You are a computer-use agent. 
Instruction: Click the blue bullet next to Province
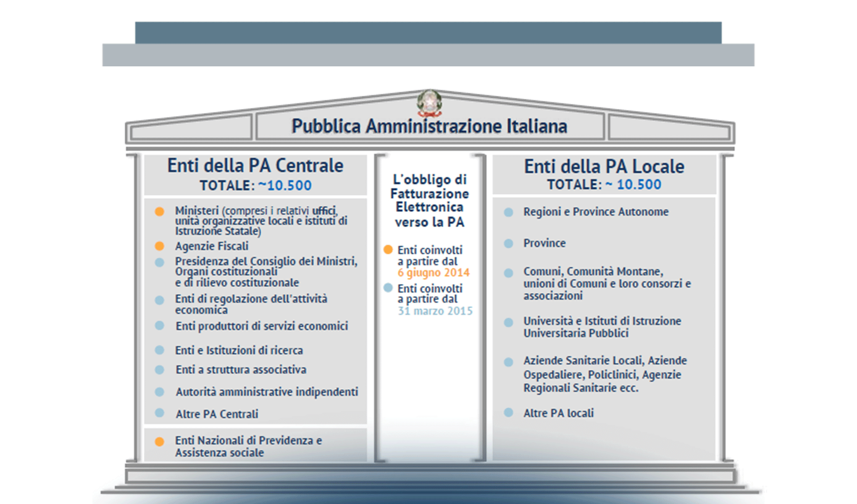tap(509, 243)
